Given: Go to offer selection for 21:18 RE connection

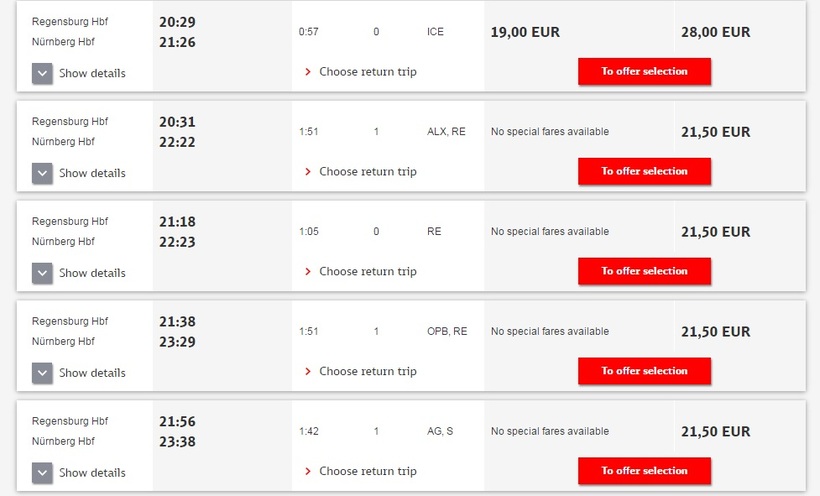Looking at the screenshot, I should (x=644, y=271).
